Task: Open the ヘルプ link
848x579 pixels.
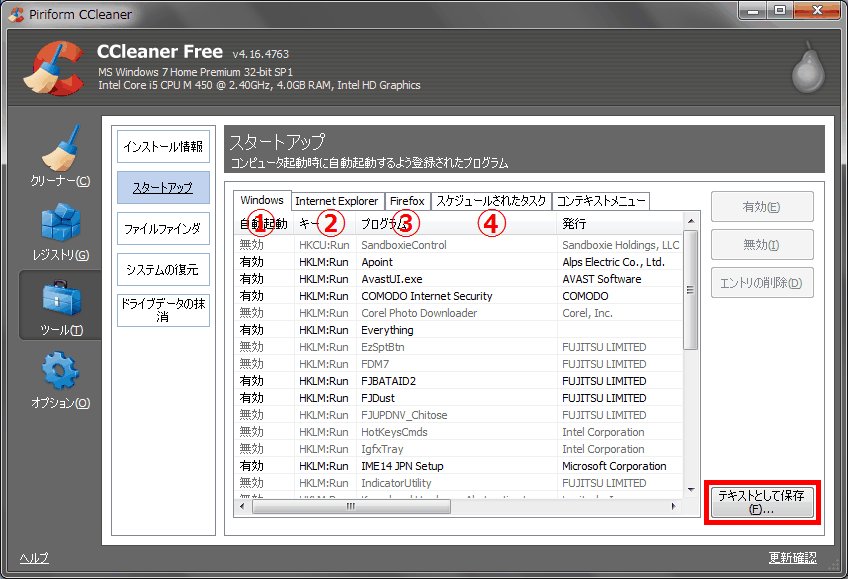Action: pos(34,558)
